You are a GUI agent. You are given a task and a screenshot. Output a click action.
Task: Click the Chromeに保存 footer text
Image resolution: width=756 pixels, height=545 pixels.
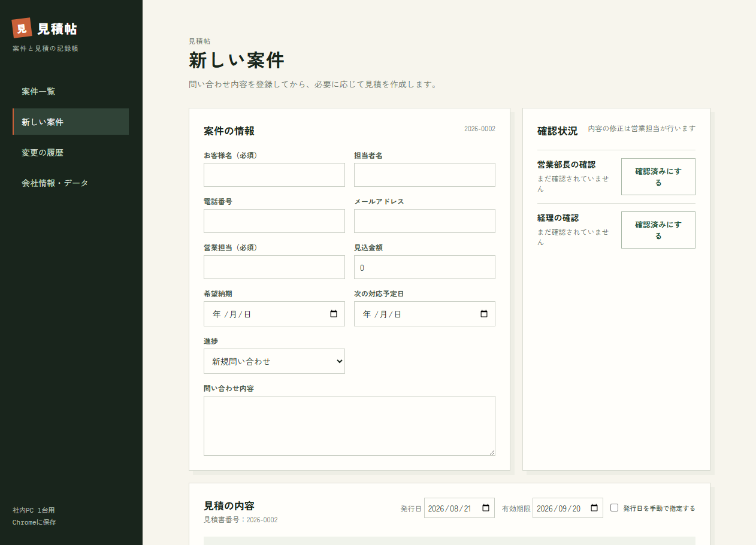point(34,522)
